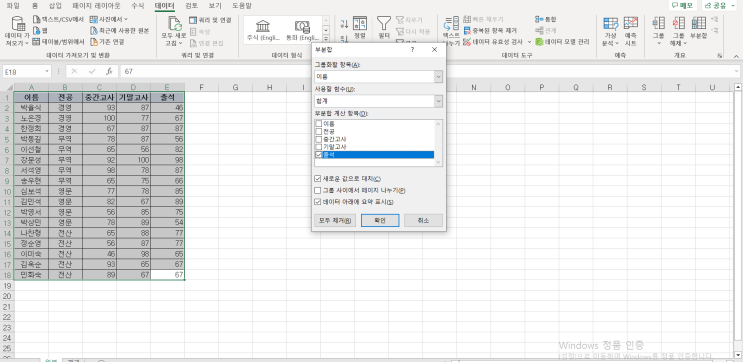Uncheck the 출석 item in subtotal list
The width and height of the screenshot is (743, 362).
tap(318, 154)
